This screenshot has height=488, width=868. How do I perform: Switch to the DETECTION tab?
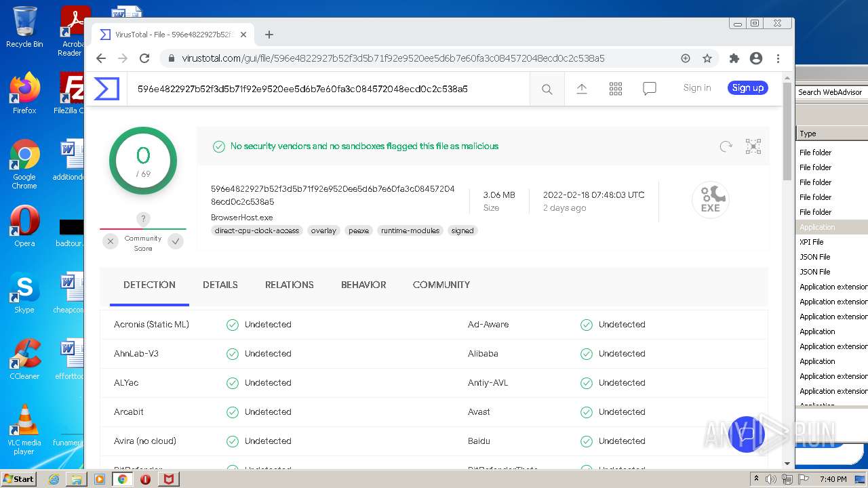pyautogui.click(x=149, y=285)
